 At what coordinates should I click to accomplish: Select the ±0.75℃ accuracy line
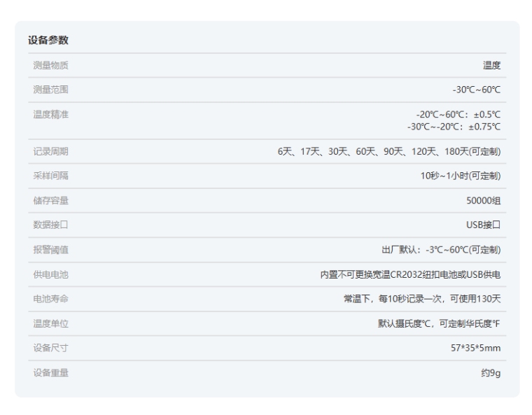point(454,126)
